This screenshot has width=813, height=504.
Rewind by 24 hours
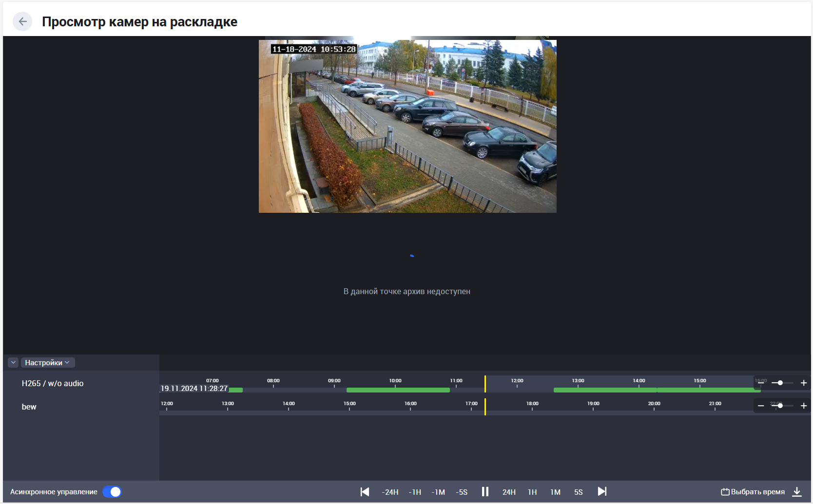(390, 492)
